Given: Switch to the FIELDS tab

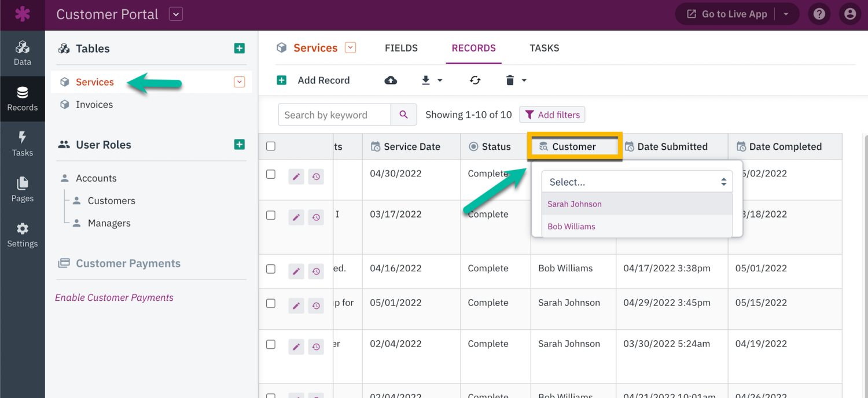Looking at the screenshot, I should pyautogui.click(x=401, y=48).
